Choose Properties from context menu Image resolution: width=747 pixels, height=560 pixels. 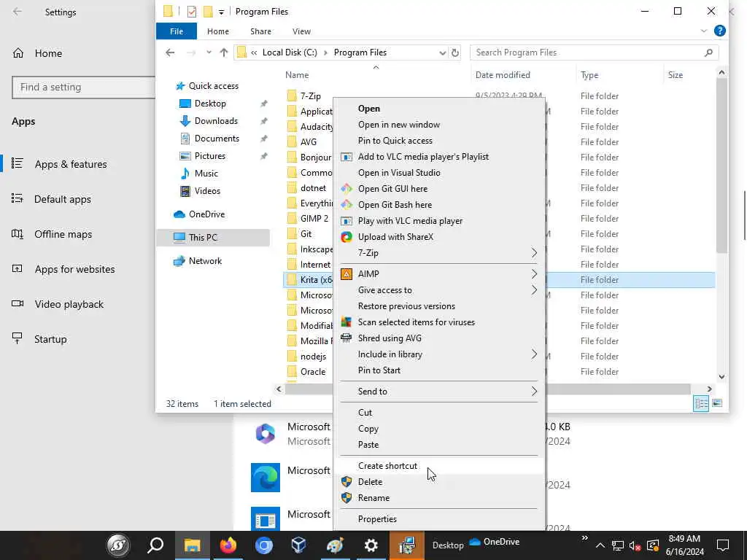(x=377, y=519)
